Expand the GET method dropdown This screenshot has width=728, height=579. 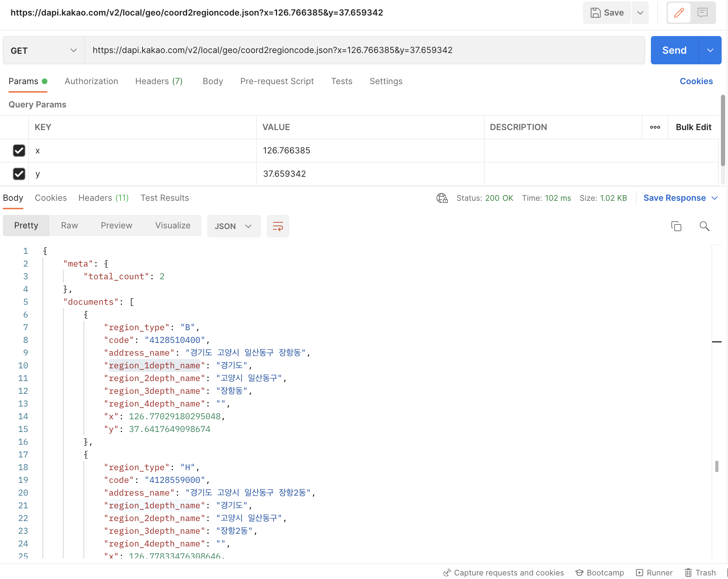point(44,51)
